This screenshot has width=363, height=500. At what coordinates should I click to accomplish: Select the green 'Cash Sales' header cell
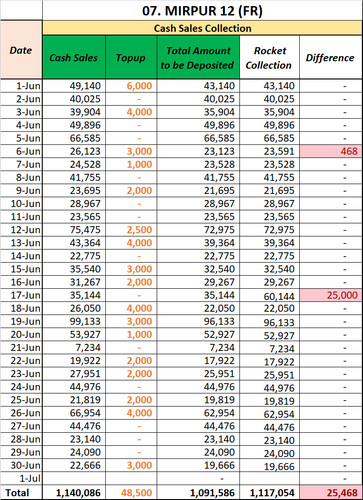tap(74, 57)
